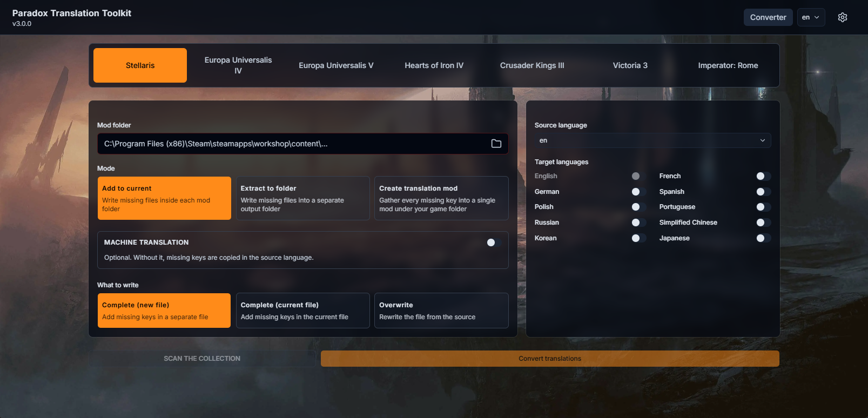
Task: Browse for mod folder via folder icon
Action: (496, 144)
